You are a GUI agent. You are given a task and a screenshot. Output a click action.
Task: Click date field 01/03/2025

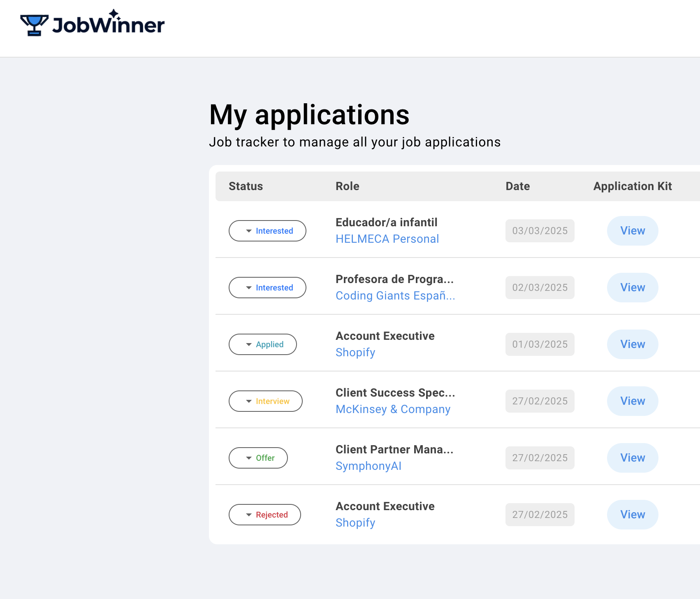click(x=540, y=344)
